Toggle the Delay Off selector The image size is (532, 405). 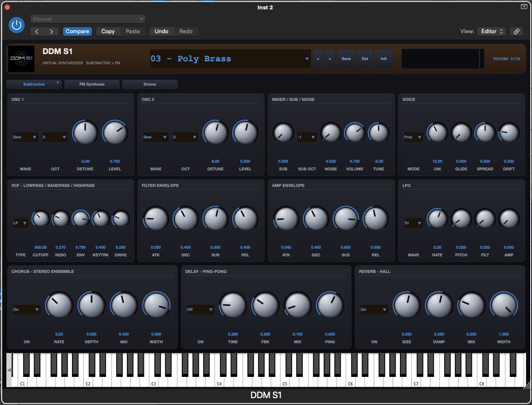tap(200, 310)
